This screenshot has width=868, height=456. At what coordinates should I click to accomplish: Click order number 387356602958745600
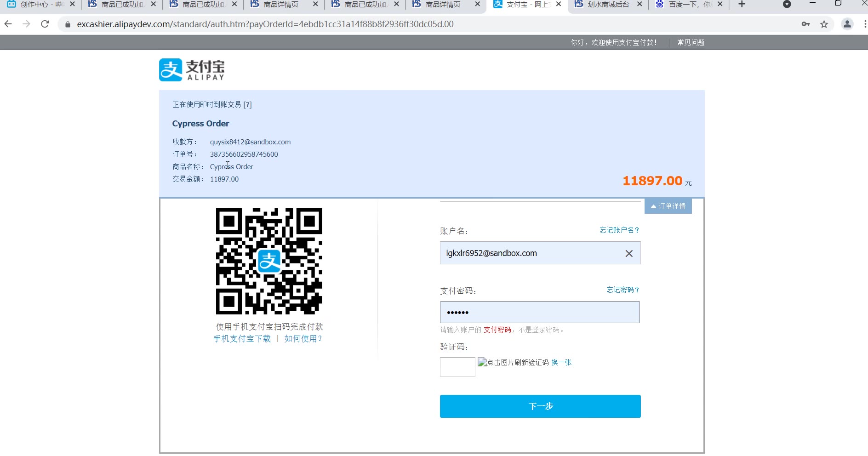[x=244, y=154]
